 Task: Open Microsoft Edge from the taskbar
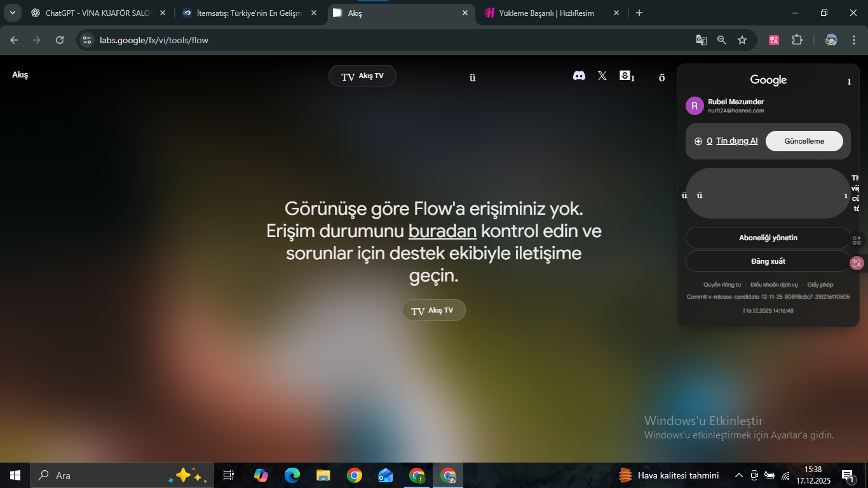(x=292, y=475)
